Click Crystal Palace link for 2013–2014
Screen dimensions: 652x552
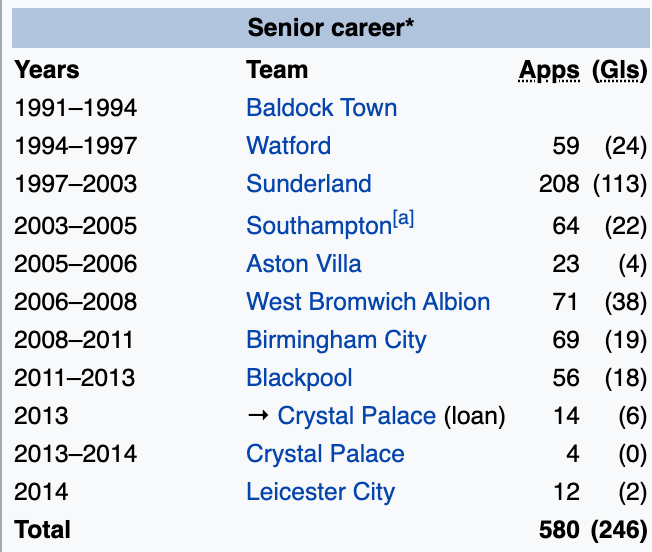click(x=325, y=454)
